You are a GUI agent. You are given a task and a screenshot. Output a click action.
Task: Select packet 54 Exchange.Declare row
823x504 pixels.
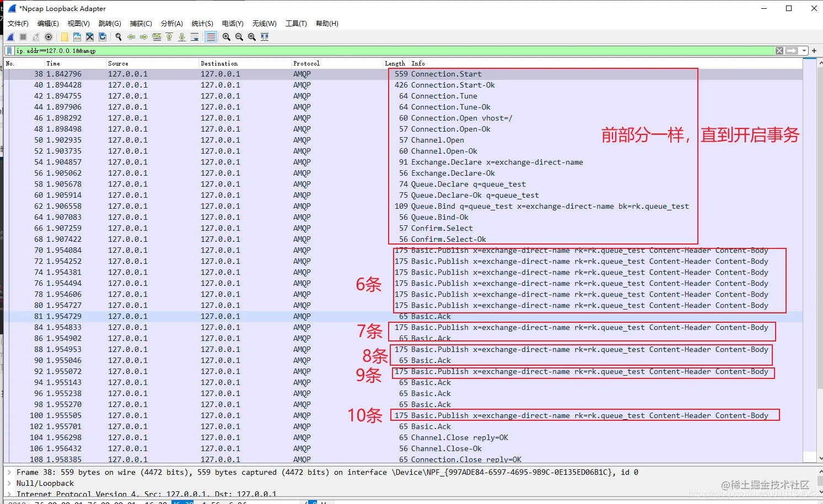[403, 162]
